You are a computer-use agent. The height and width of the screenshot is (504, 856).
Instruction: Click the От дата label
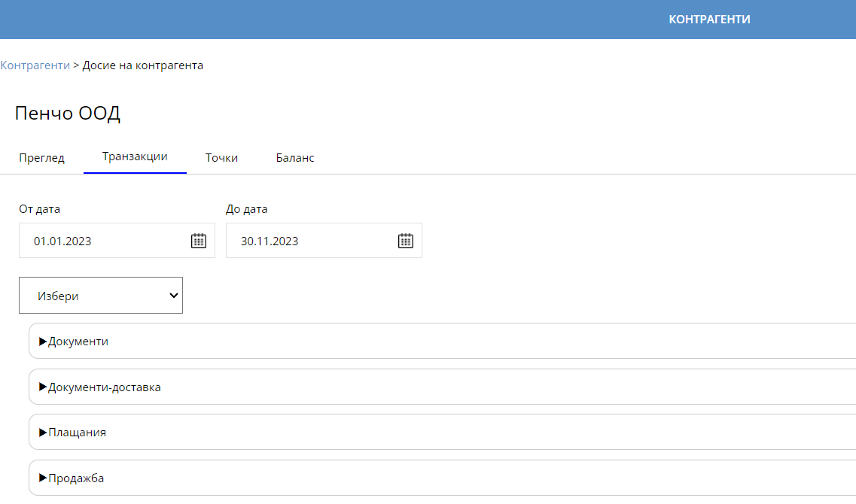coord(39,209)
